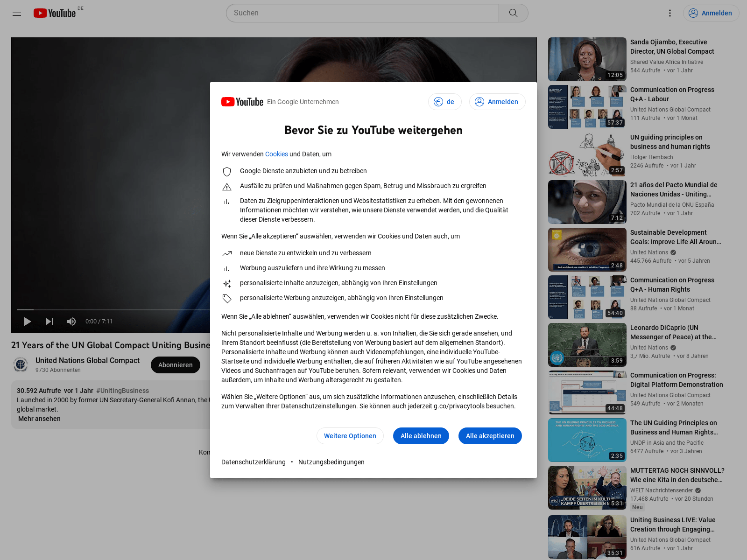Focus the Suchen search field

[x=363, y=13]
